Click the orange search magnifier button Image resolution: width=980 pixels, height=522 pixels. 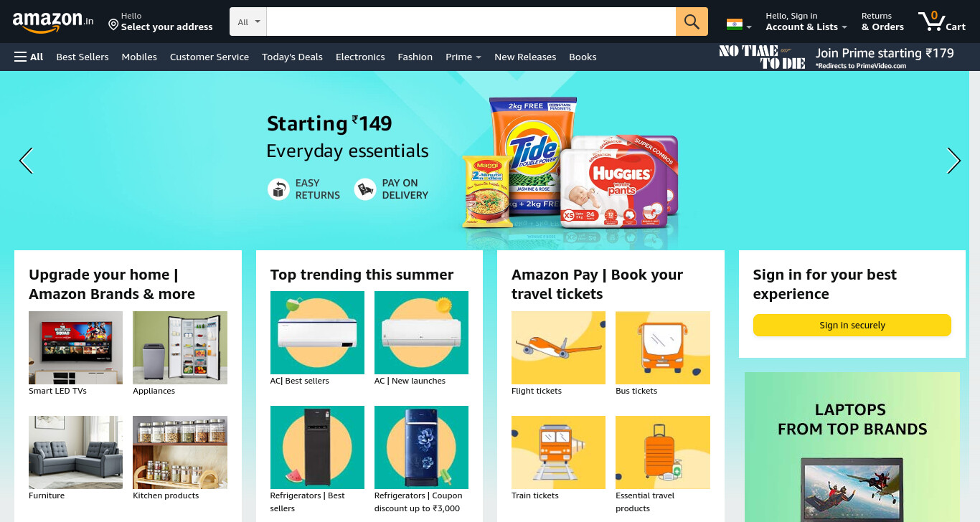pos(692,22)
